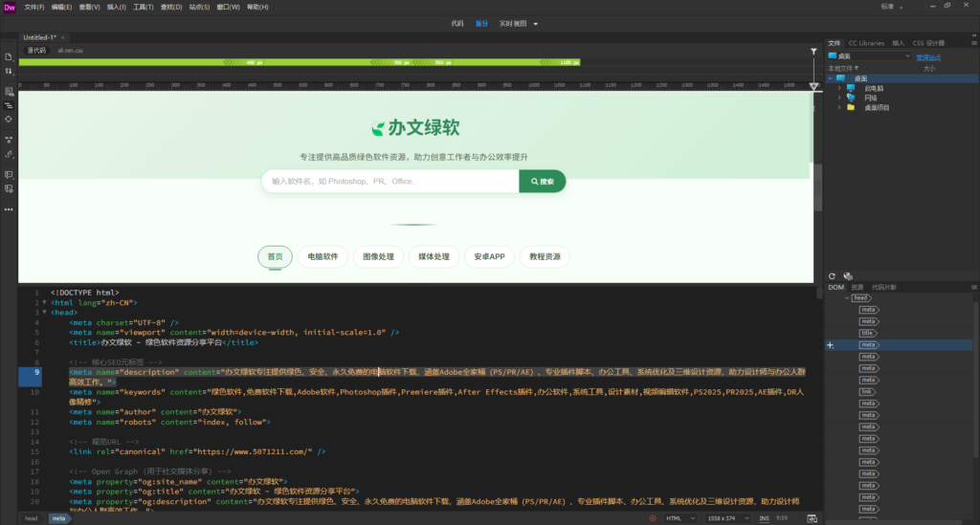Open the 桌面 site dropdown in Files panel
980x525 pixels.
pyautogui.click(x=869, y=56)
